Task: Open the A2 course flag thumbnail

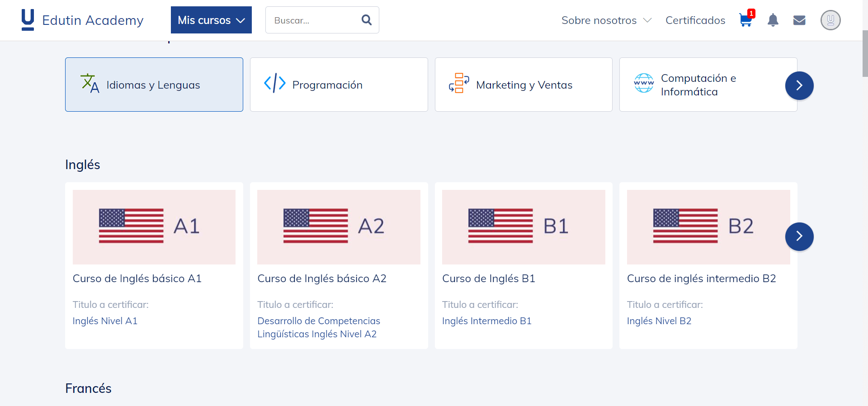Action: point(339,227)
